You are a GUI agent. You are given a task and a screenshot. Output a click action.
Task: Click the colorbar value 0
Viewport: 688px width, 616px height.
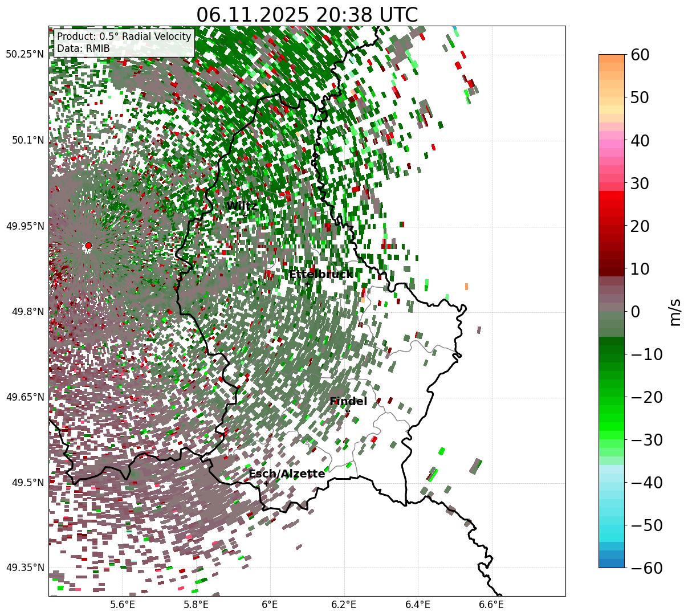[x=635, y=311]
